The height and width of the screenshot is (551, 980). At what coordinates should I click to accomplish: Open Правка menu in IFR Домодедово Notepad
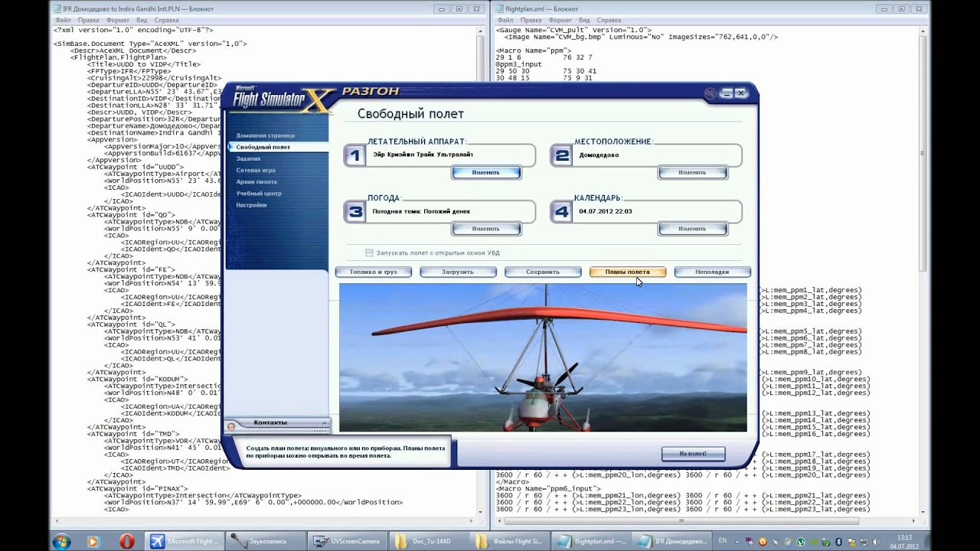click(88, 20)
